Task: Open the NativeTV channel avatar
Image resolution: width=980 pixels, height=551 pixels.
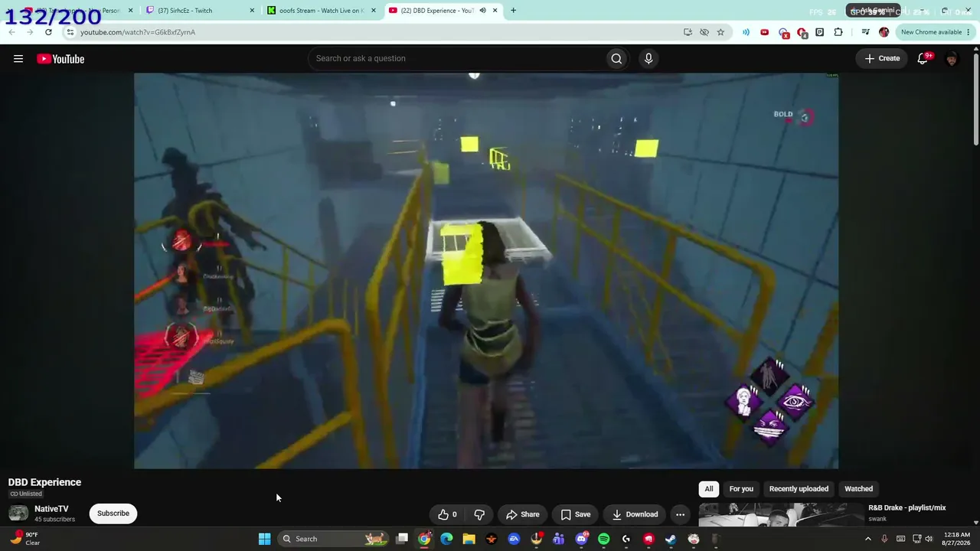Action: (18, 514)
